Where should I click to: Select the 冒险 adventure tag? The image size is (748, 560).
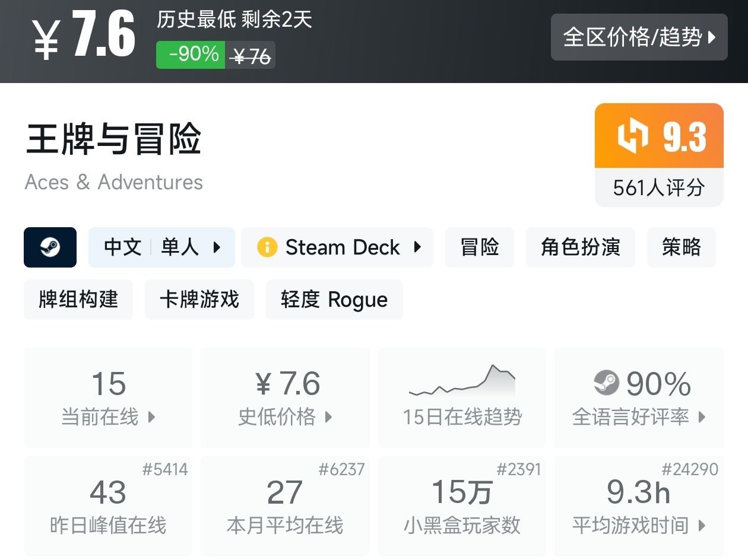pyautogui.click(x=480, y=247)
